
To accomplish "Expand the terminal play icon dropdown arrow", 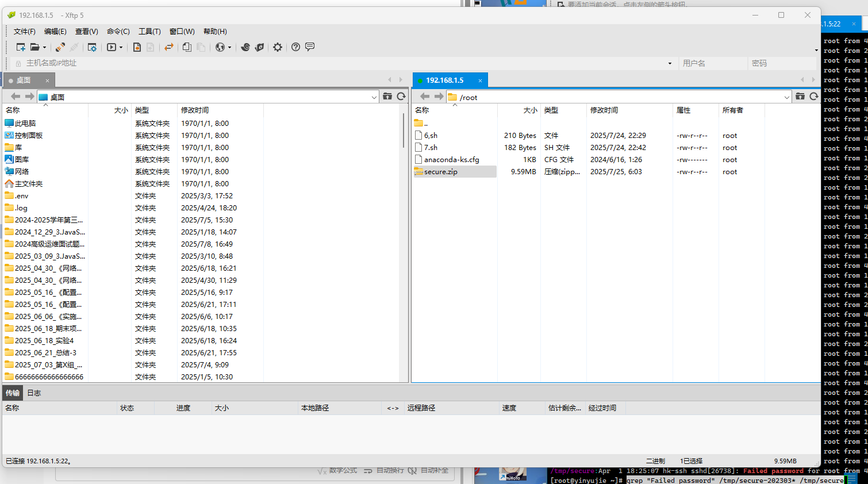I will [121, 48].
